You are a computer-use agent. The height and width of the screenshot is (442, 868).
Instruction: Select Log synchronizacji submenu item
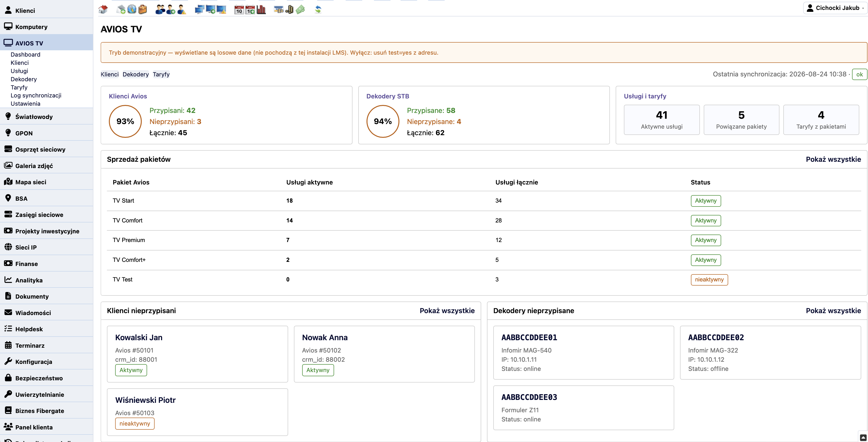[36, 95]
